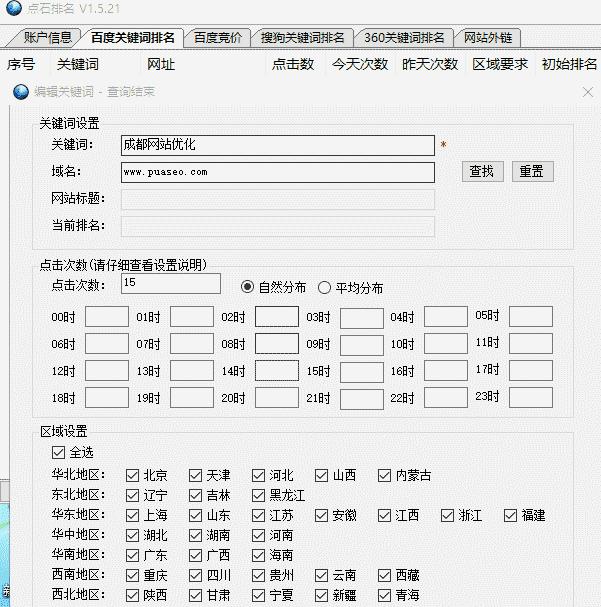
Task: Uncheck the 新疆 checkbox
Action: tap(322, 595)
